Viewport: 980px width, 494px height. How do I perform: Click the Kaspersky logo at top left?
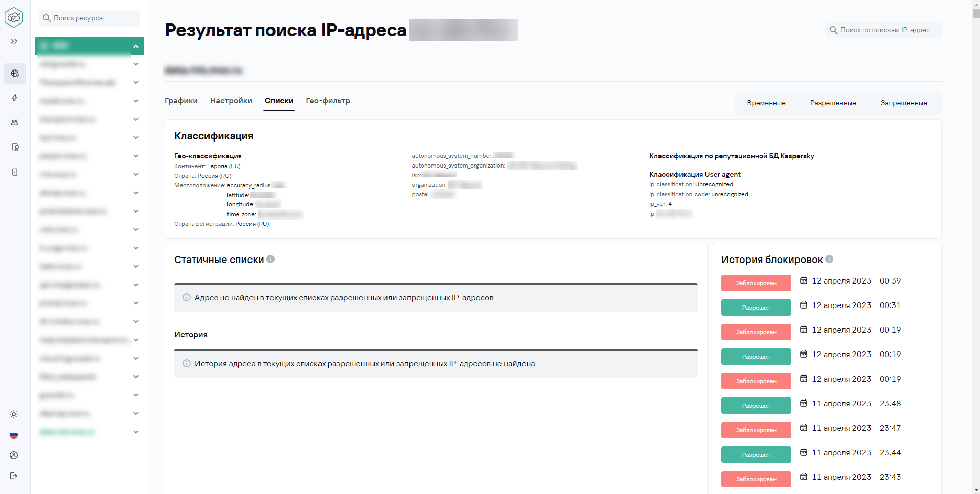14,16
